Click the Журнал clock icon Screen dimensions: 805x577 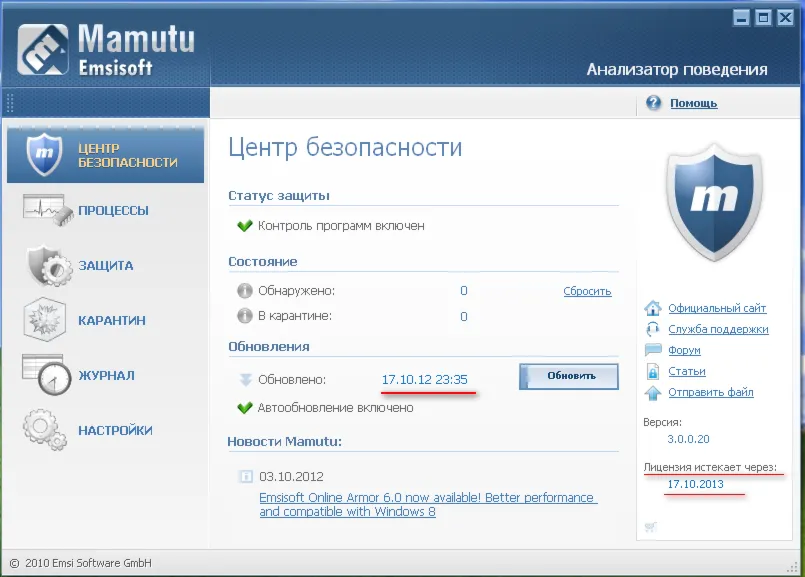pos(47,375)
